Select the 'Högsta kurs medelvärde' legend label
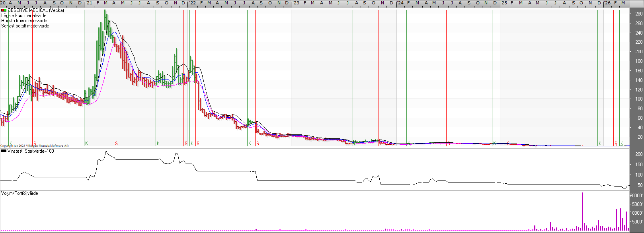The height and width of the screenshot is (233, 644). 24,21
